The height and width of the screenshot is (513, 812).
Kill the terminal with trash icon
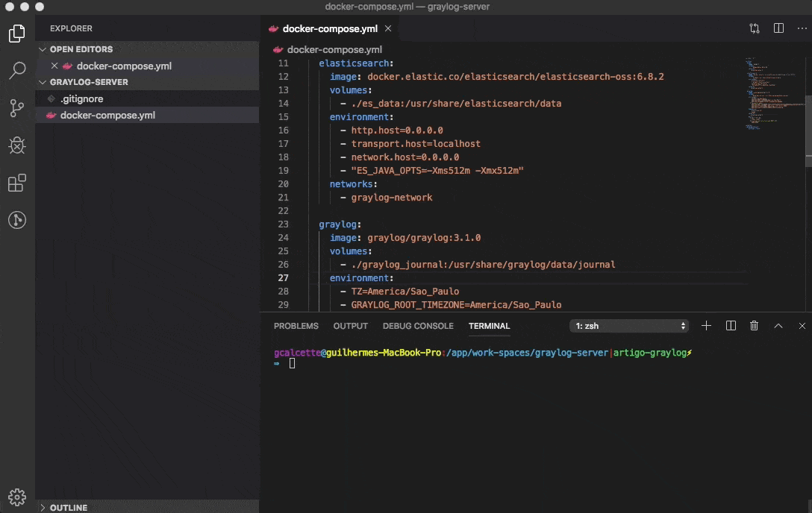[x=754, y=326]
